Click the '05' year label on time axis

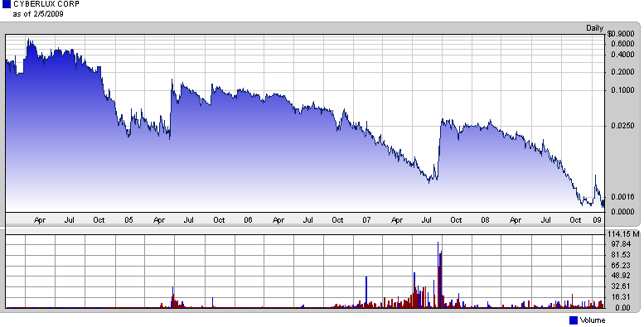coord(128,220)
